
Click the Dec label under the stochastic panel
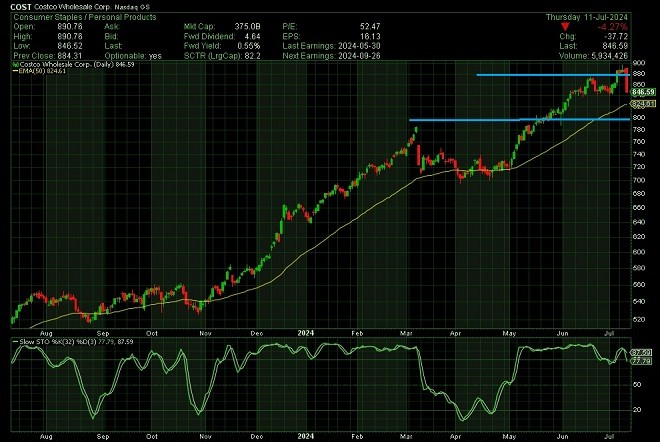pyautogui.click(x=256, y=437)
